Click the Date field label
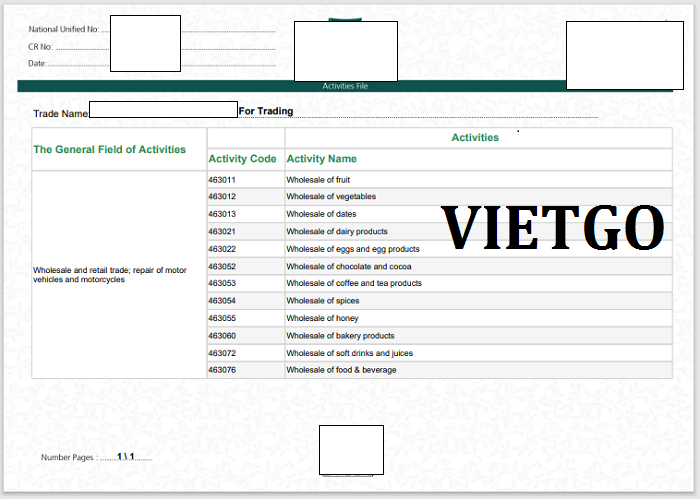700x499 pixels. point(38,63)
